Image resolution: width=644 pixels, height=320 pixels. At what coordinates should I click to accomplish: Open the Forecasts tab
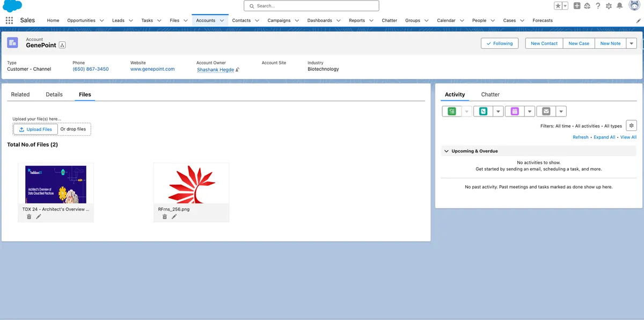click(x=543, y=20)
